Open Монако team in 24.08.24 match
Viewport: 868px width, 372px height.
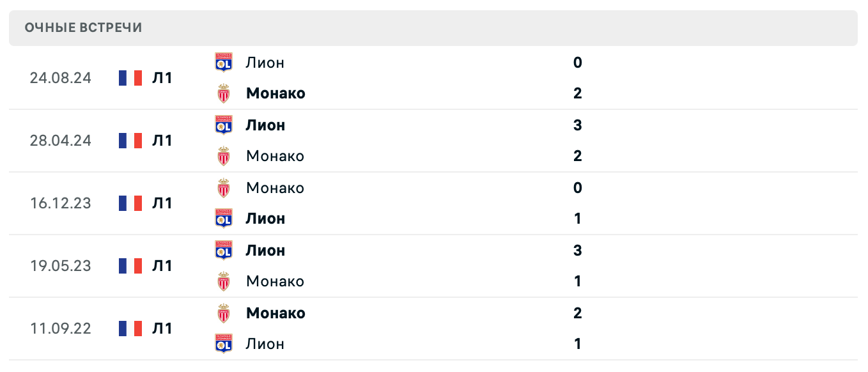coord(275,93)
